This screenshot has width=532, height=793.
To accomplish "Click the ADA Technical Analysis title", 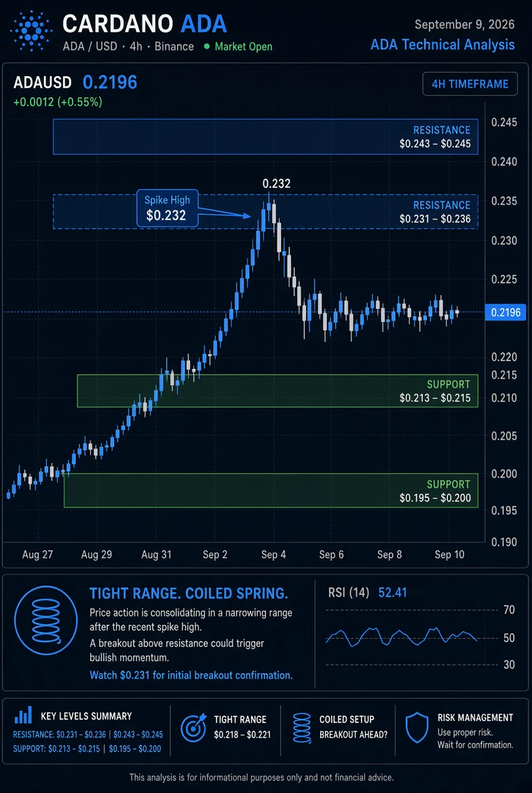I will tap(442, 45).
